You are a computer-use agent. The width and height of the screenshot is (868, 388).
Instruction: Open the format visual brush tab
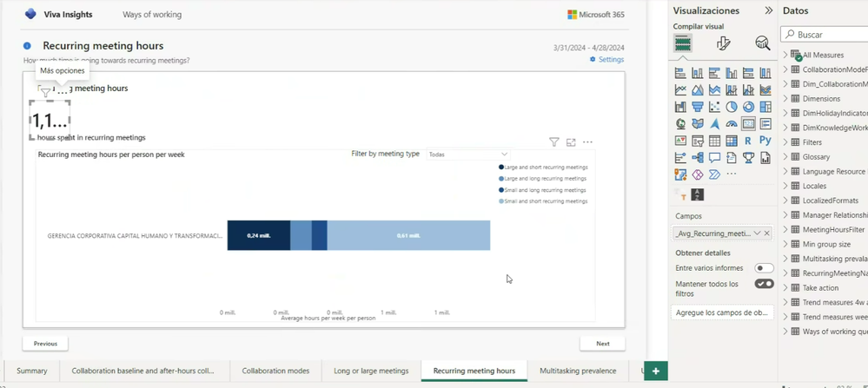pos(723,43)
